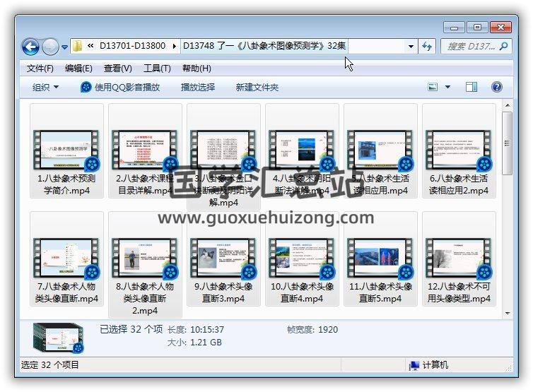Open the 工具(T) menu
This screenshot has height=392, width=533.
click(156, 69)
